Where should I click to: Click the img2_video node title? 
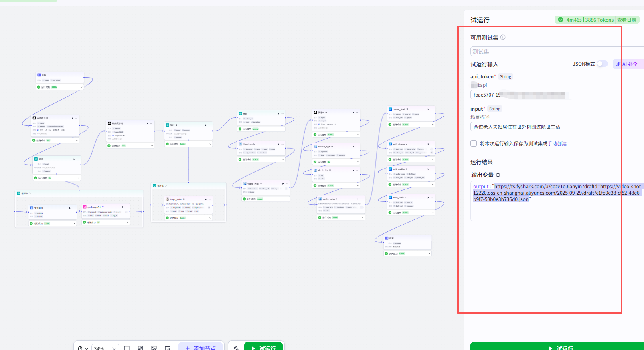[176, 199]
